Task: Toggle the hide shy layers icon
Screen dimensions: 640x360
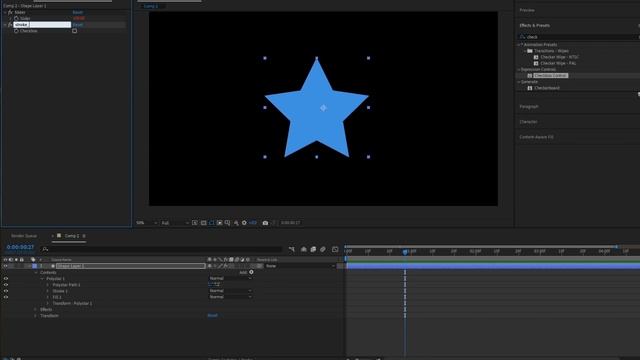Action: [x=304, y=249]
